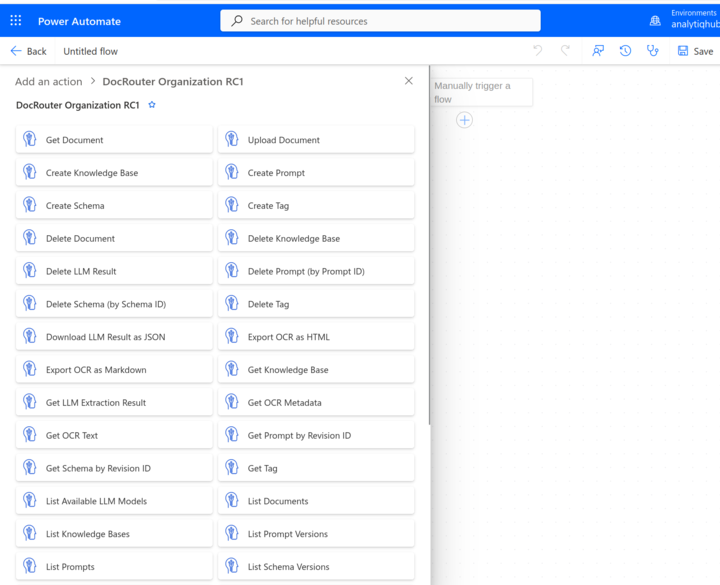Screen dimensions: 720x585
Task: Select Get Schema by Revision ID
Action: 114,468
